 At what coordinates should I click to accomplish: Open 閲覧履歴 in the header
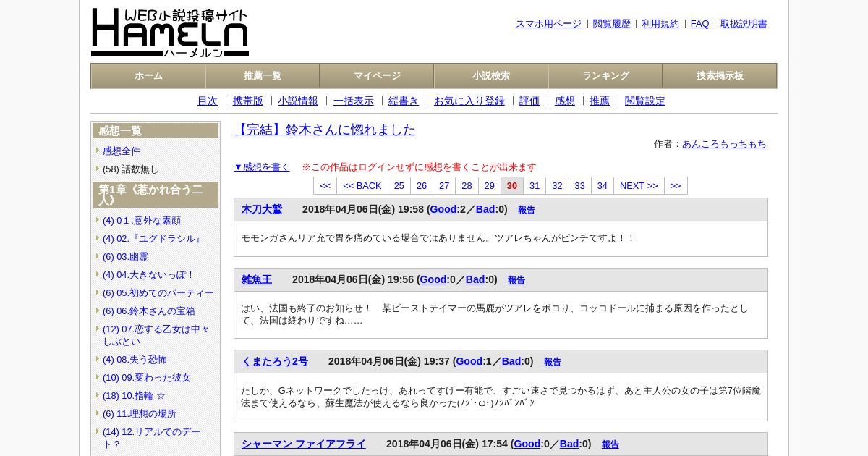tap(611, 24)
